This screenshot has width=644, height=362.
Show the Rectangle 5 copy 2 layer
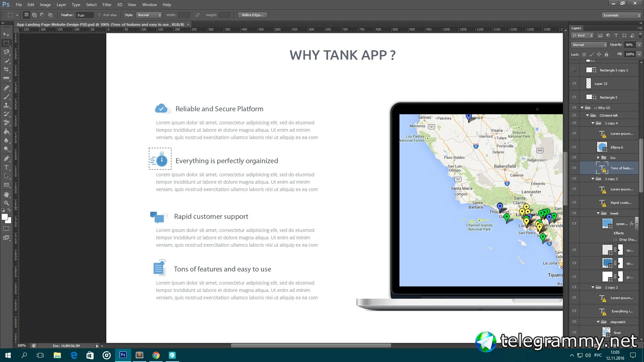pyautogui.click(x=574, y=70)
